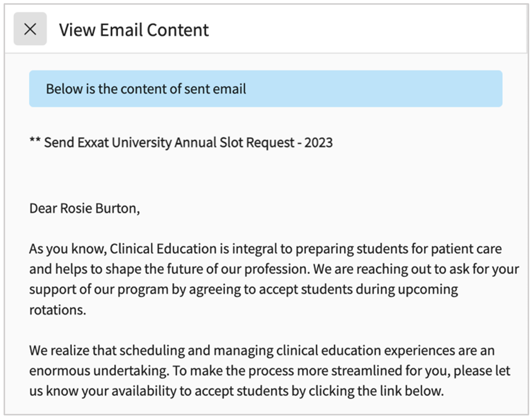Click 'Annual Slot Request' in the subject

[234, 142]
